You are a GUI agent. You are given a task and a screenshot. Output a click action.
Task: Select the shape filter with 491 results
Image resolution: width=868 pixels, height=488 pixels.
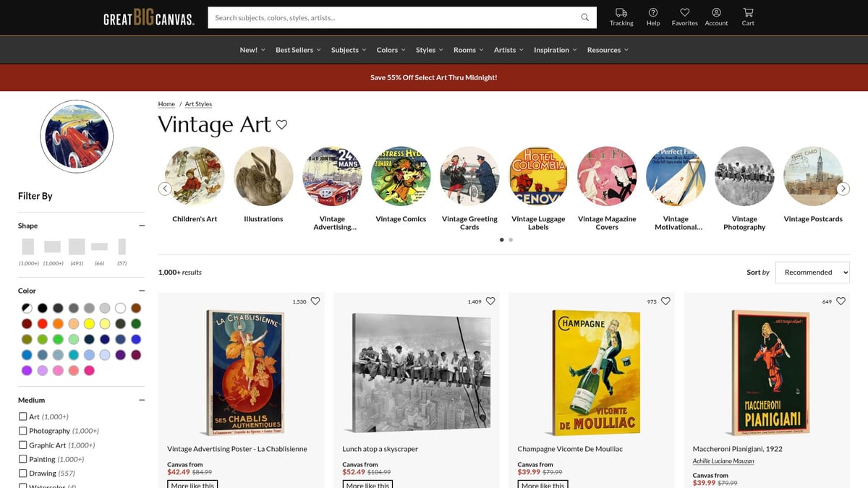77,247
